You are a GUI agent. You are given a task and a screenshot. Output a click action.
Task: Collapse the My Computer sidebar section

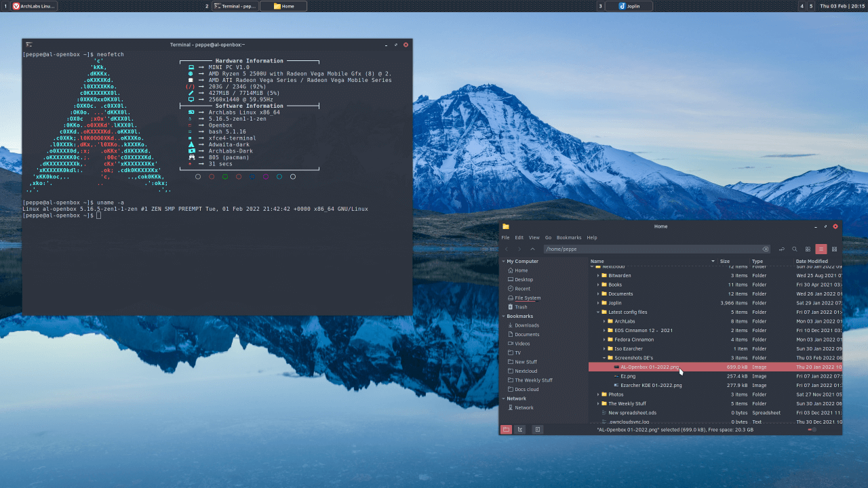point(503,261)
